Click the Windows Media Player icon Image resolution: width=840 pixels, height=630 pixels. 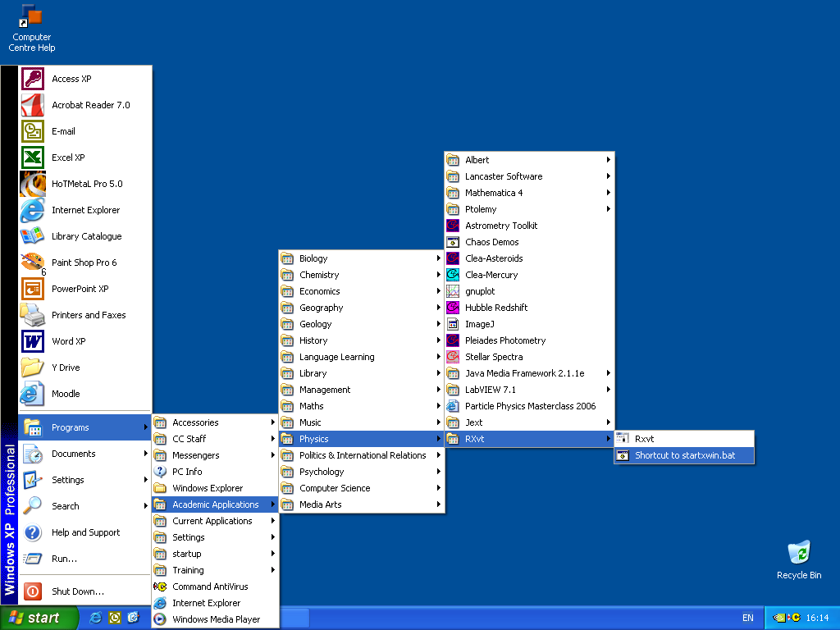pyautogui.click(x=160, y=619)
